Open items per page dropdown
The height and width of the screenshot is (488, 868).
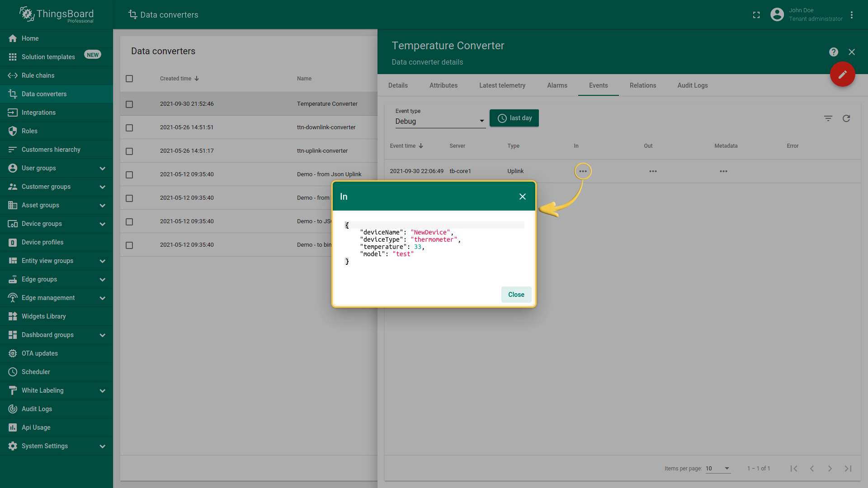[718, 469]
